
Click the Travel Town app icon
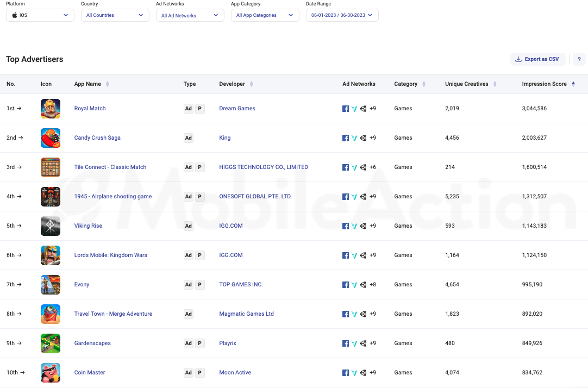click(x=50, y=314)
